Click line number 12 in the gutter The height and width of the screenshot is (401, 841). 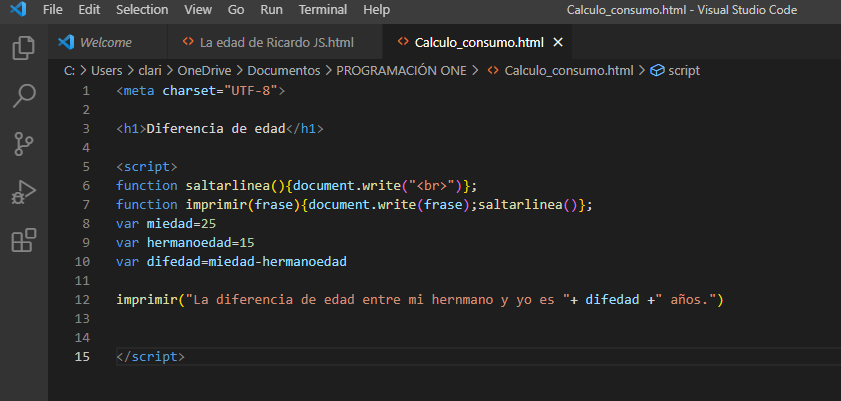83,300
